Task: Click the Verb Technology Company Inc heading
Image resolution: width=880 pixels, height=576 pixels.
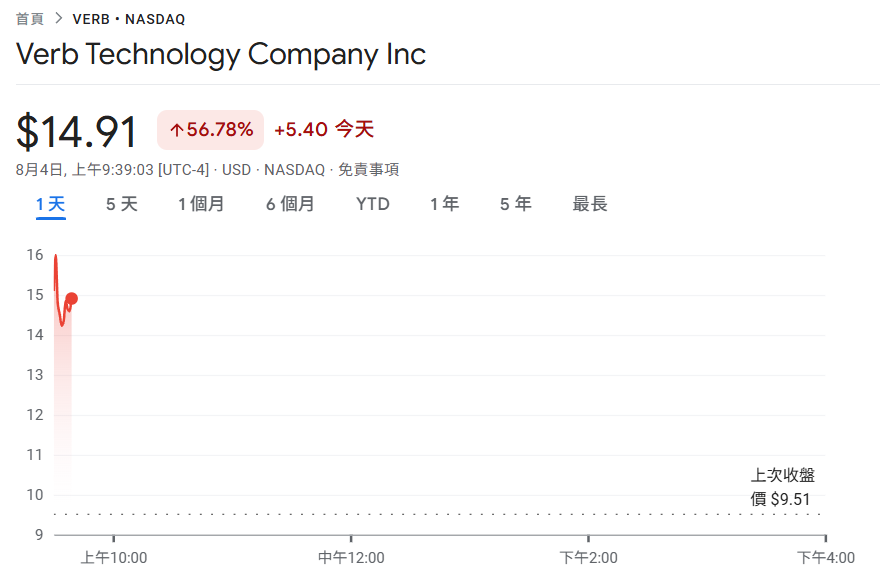Action: (x=221, y=54)
